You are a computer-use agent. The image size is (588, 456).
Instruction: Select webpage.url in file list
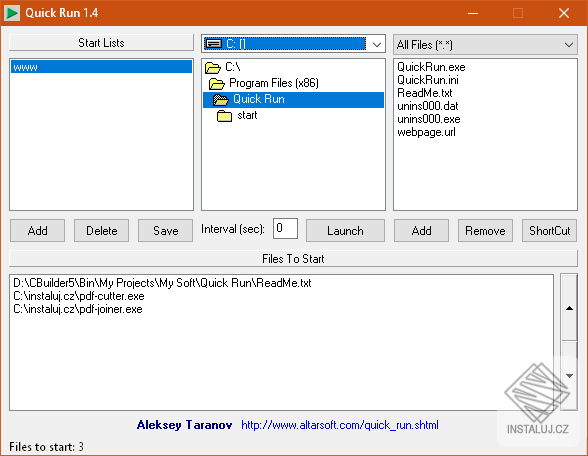(426, 132)
